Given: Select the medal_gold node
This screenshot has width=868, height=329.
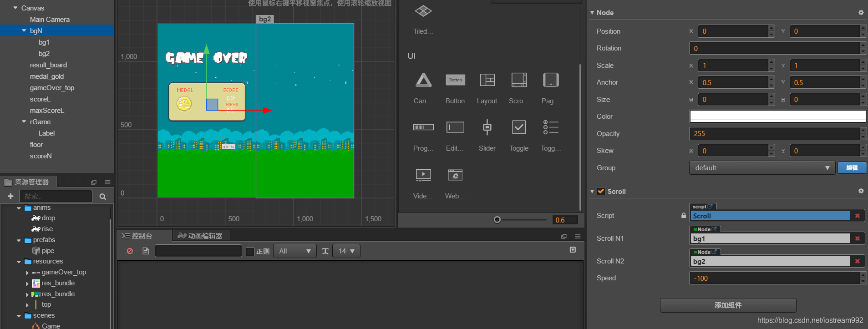Looking at the screenshot, I should [x=47, y=76].
